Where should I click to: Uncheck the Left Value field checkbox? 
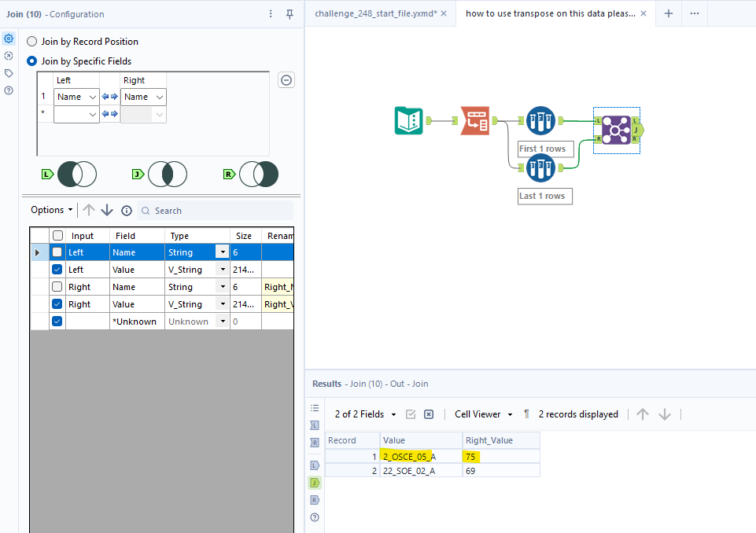tap(57, 269)
